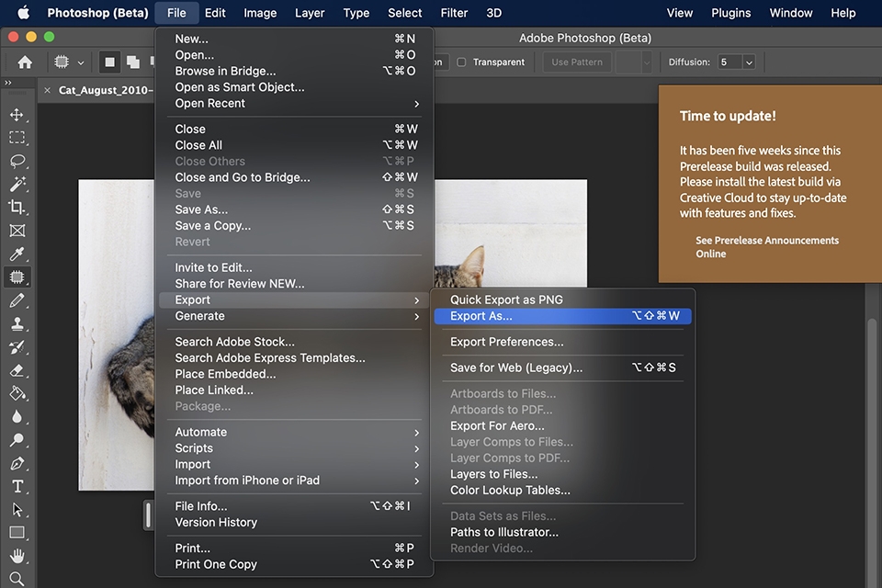Open Export Preferences…
Image resolution: width=882 pixels, height=588 pixels.
coord(562,342)
